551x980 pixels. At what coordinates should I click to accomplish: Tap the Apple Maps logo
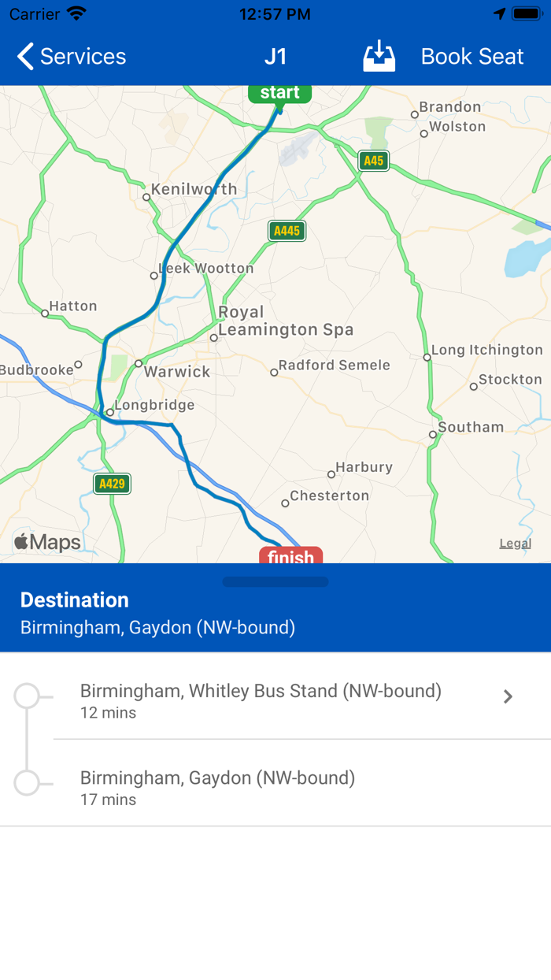coord(47,541)
